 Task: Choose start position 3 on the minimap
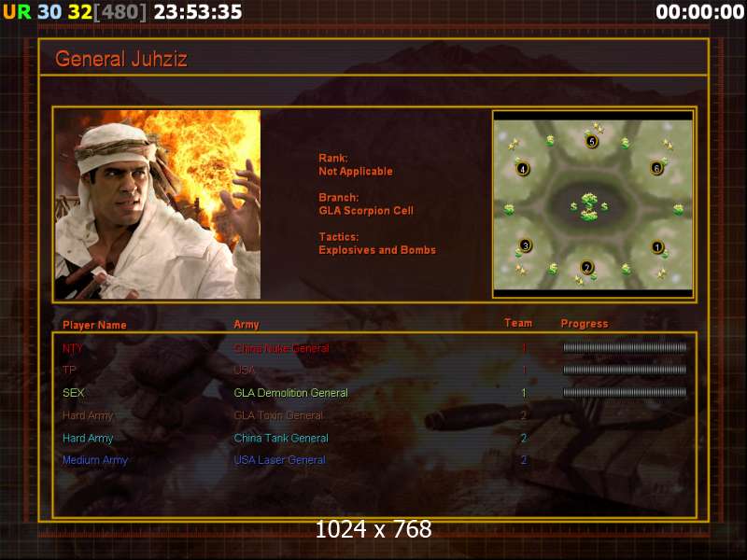coord(525,245)
